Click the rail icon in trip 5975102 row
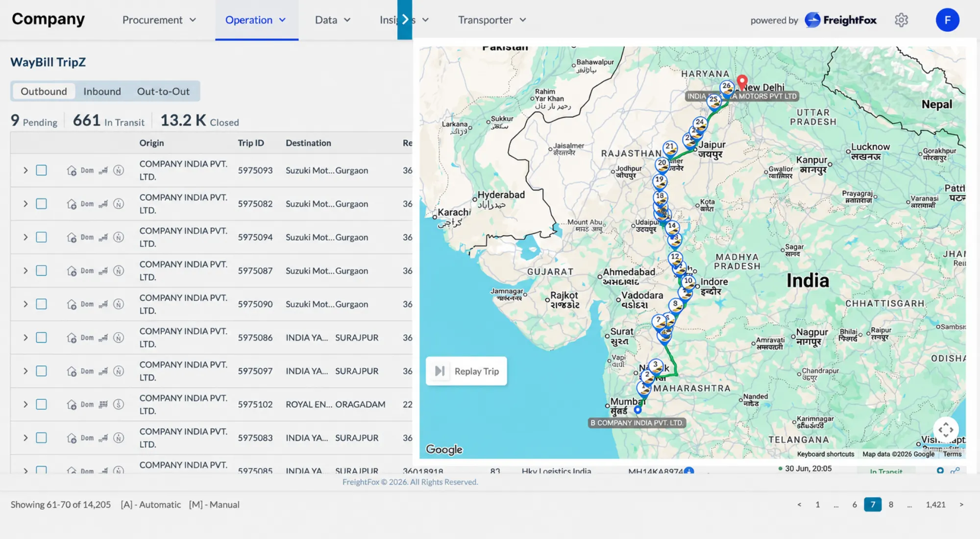Viewport: 980px width, 539px height. click(x=103, y=405)
